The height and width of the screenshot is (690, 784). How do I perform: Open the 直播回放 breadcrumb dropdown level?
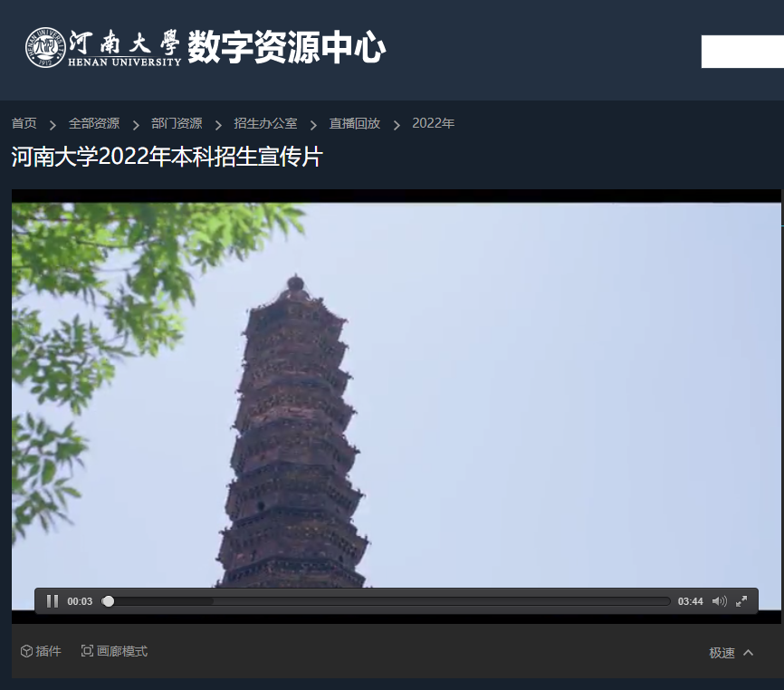[354, 123]
